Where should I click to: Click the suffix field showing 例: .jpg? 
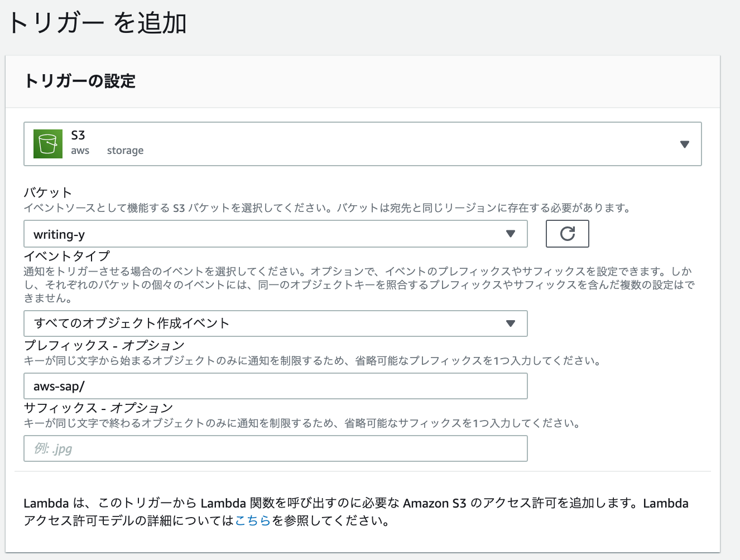coord(276,448)
